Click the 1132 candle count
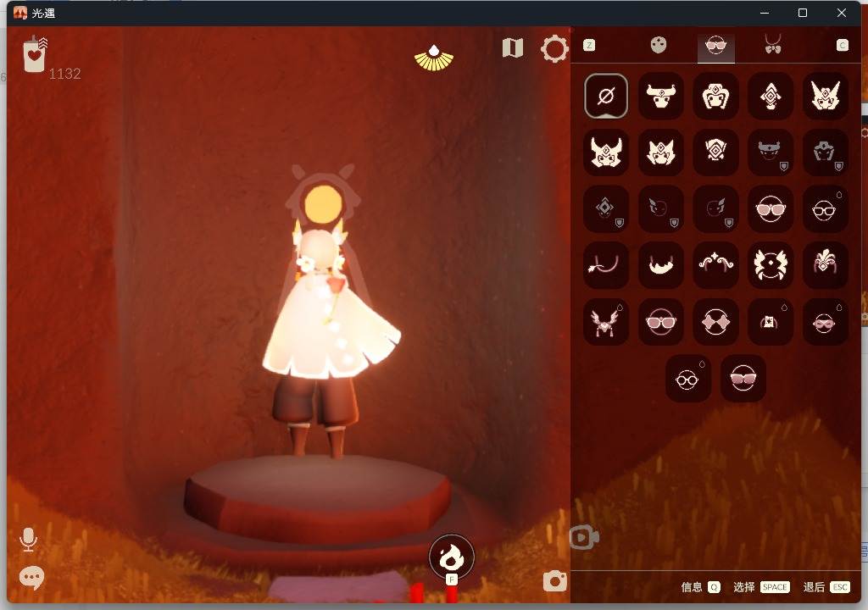 [64, 74]
